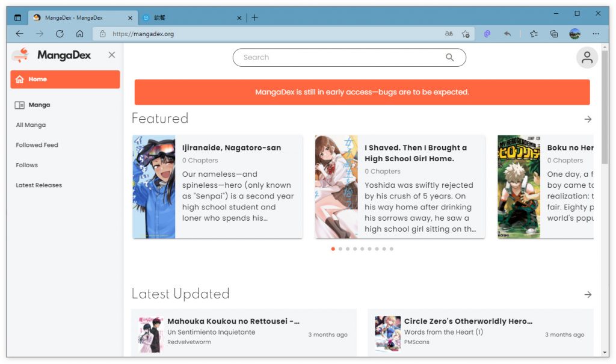Open a new browser tab with the plus button
The width and height of the screenshot is (616, 364).
tap(254, 18)
